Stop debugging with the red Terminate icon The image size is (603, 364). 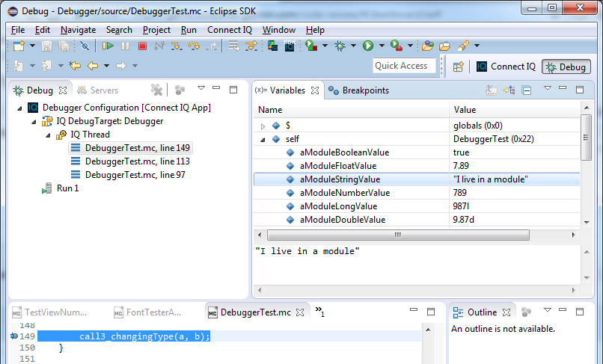tap(142, 46)
